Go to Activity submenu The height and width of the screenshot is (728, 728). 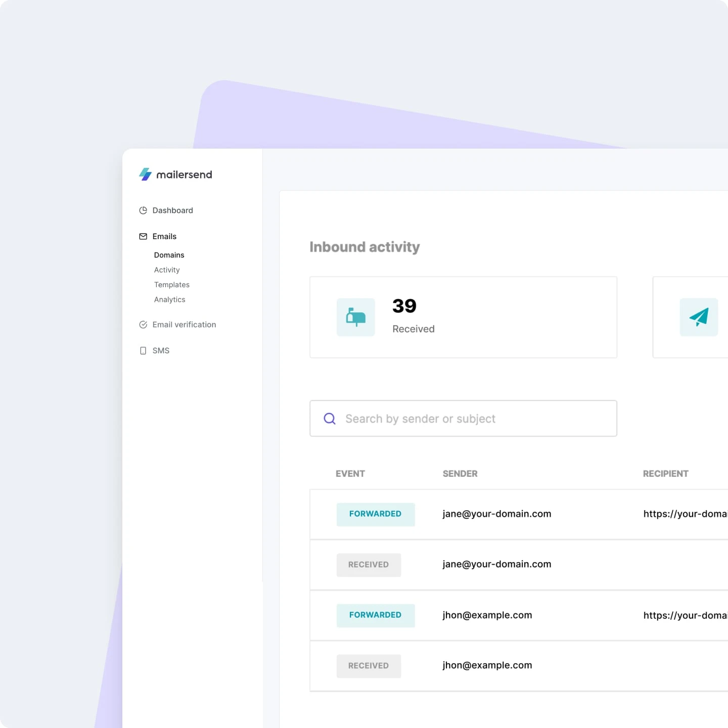[167, 270]
